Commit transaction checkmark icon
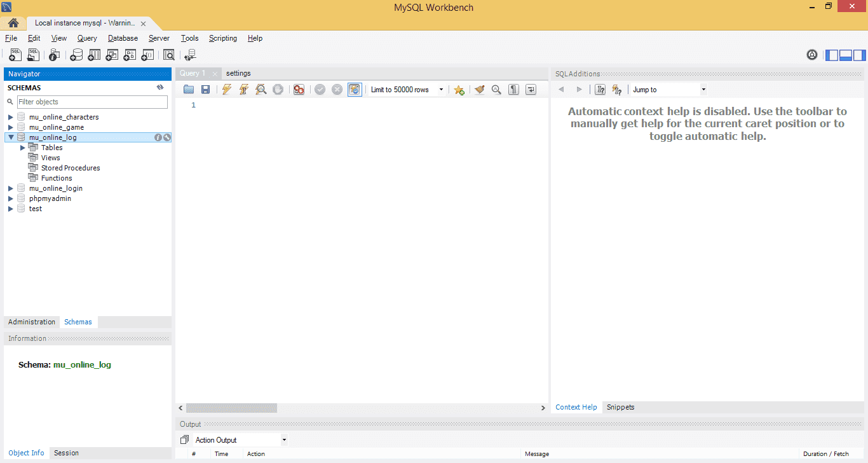The image size is (868, 463). 320,90
